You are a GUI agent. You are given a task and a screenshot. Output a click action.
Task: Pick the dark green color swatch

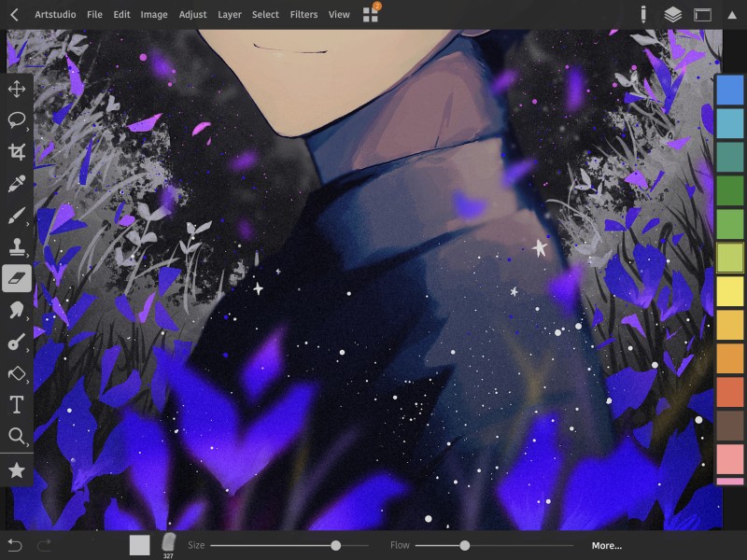pos(730,190)
